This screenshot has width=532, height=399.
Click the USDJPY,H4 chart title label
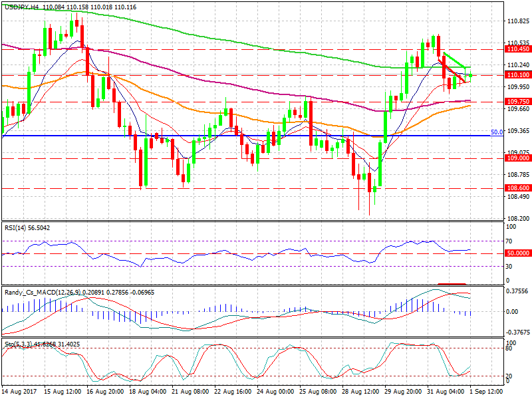point(23,6)
